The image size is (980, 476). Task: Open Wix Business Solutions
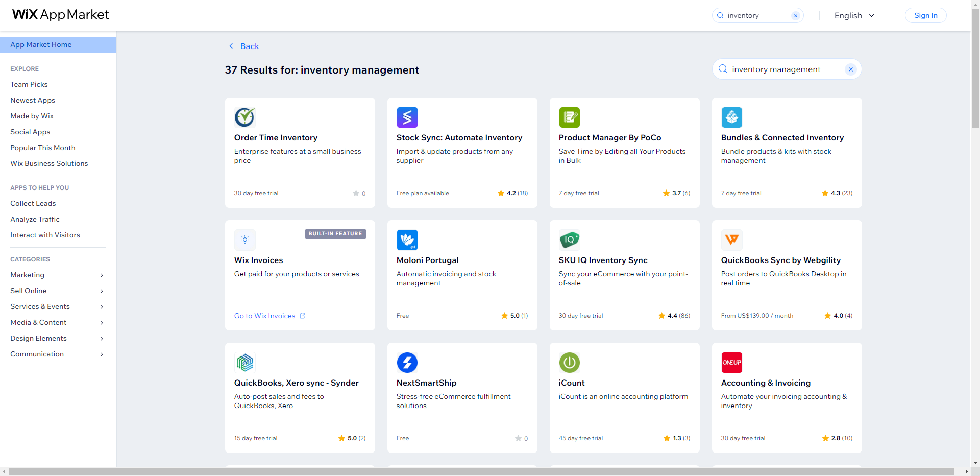tap(49, 163)
